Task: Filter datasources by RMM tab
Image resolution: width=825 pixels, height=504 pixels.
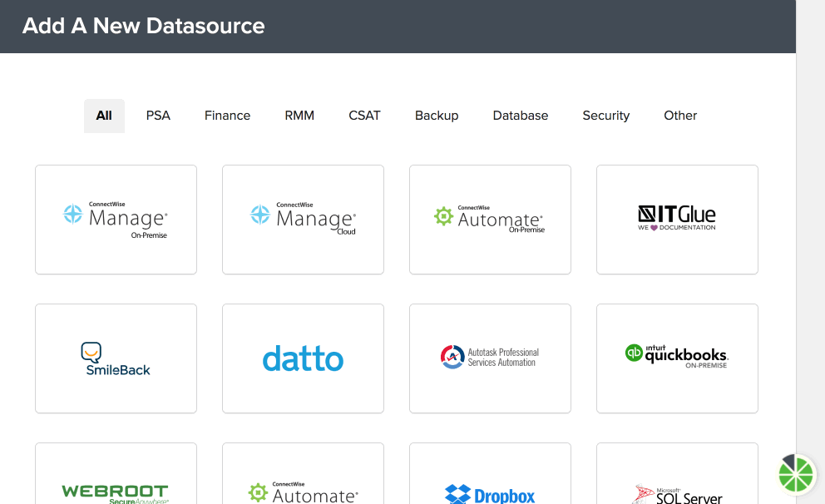Action: tap(299, 116)
